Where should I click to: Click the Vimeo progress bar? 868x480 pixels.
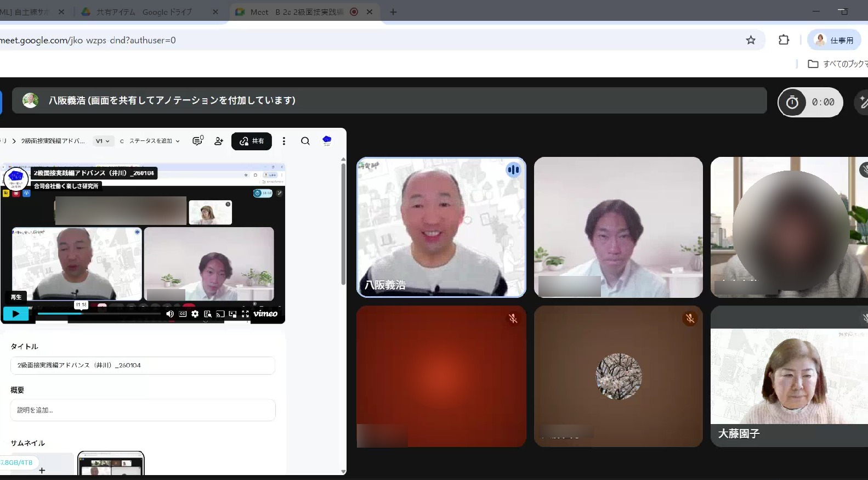click(99, 314)
